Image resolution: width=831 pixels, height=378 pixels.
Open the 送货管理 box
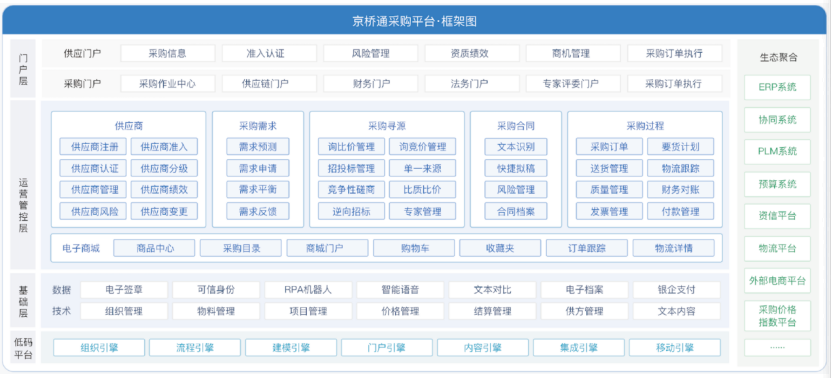(609, 168)
